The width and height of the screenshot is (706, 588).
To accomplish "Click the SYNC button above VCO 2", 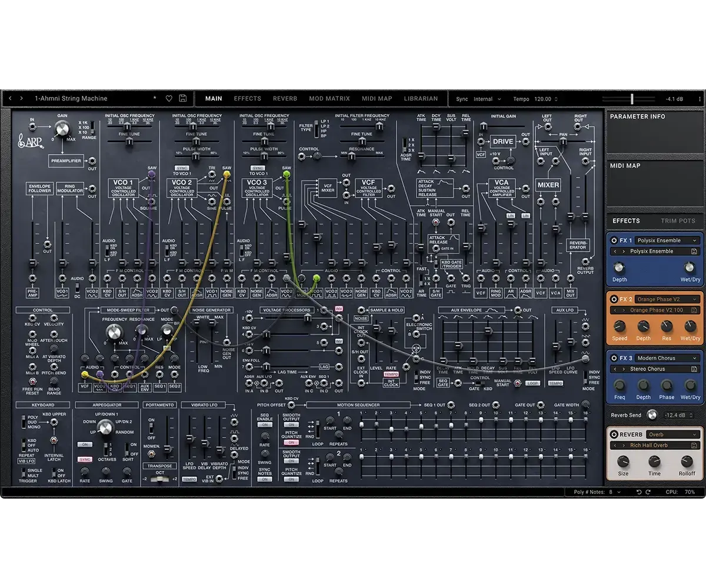I will click(181, 168).
